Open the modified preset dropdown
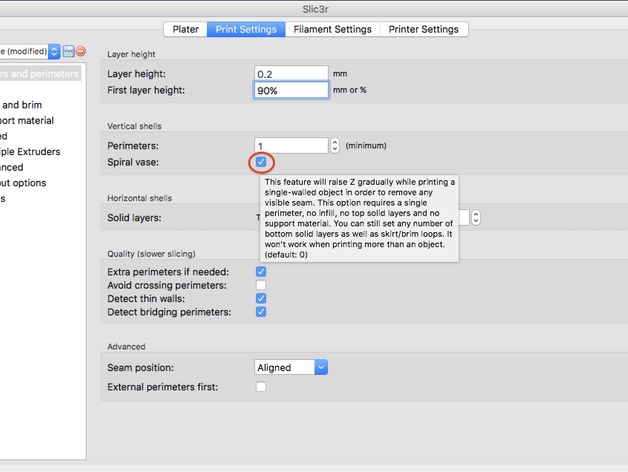This screenshot has height=472, width=628. click(29, 51)
